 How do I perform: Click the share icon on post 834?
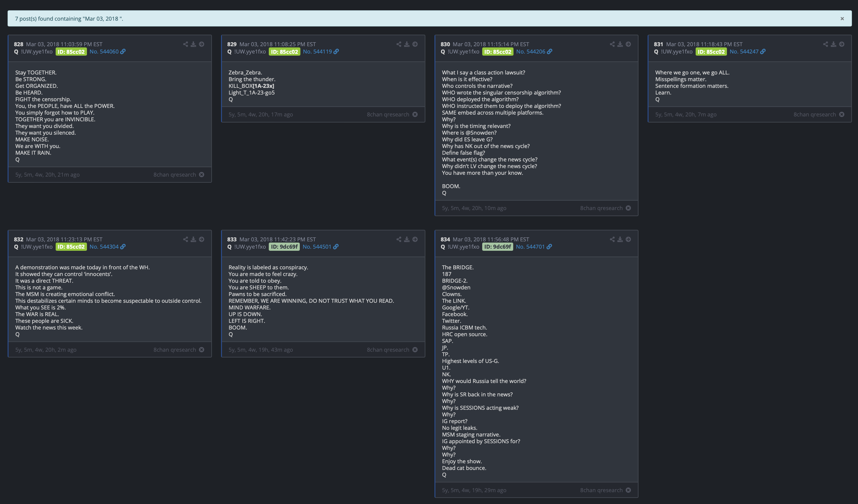[612, 239]
